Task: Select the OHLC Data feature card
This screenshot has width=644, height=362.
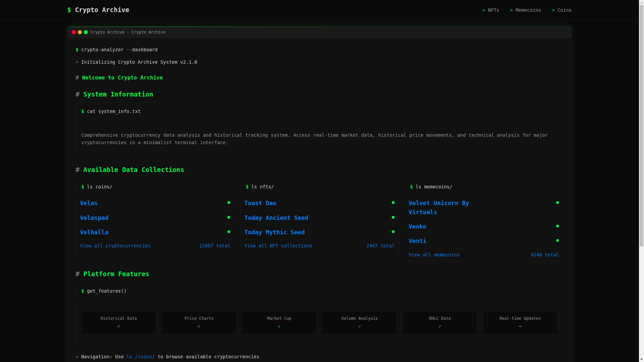Action: click(x=440, y=322)
